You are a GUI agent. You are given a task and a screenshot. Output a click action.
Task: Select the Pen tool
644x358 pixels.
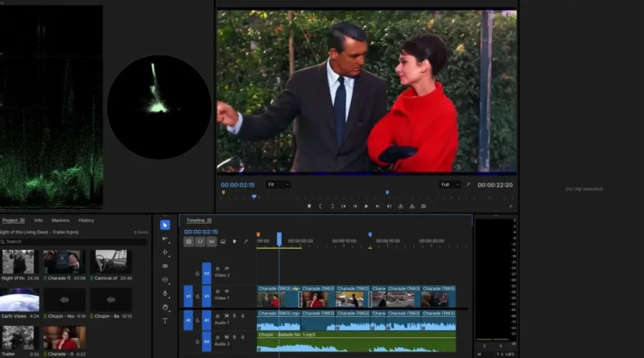click(165, 294)
